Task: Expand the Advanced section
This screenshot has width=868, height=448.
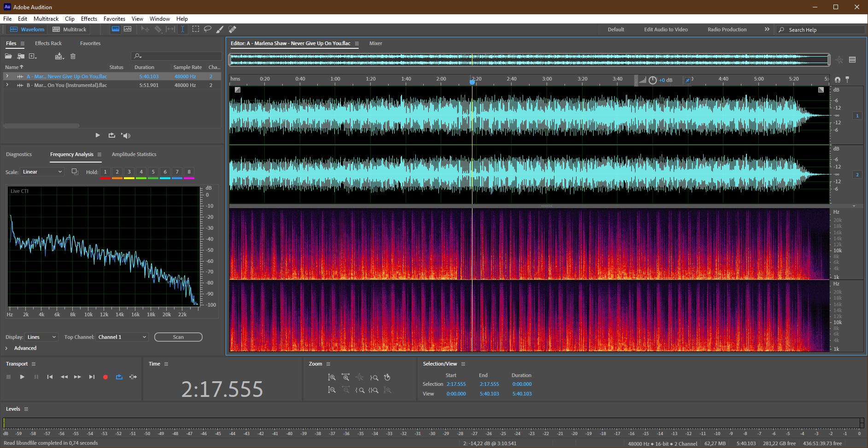Action: (x=6, y=348)
